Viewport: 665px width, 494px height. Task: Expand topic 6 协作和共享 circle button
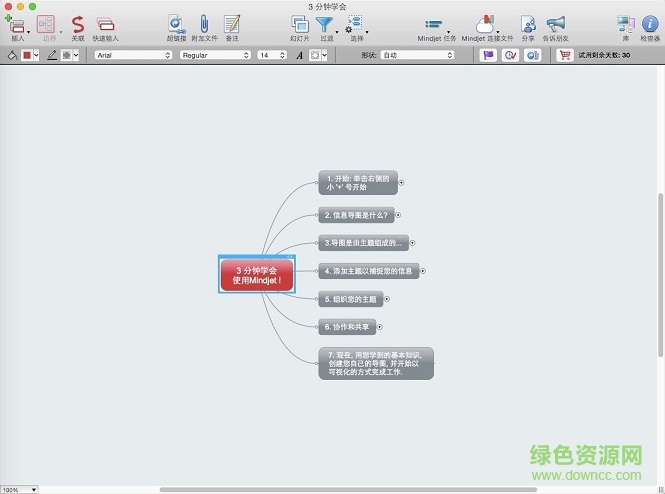[x=380, y=327]
